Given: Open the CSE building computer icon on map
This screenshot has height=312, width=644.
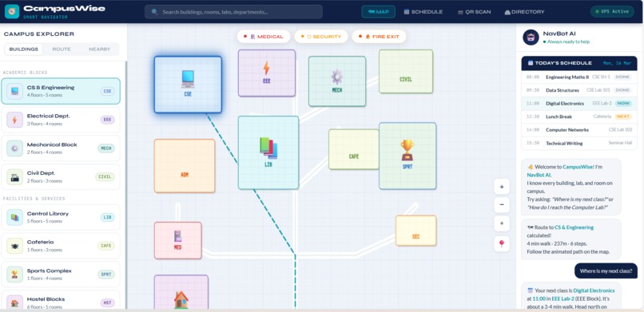Looking at the screenshot, I should pos(188,79).
